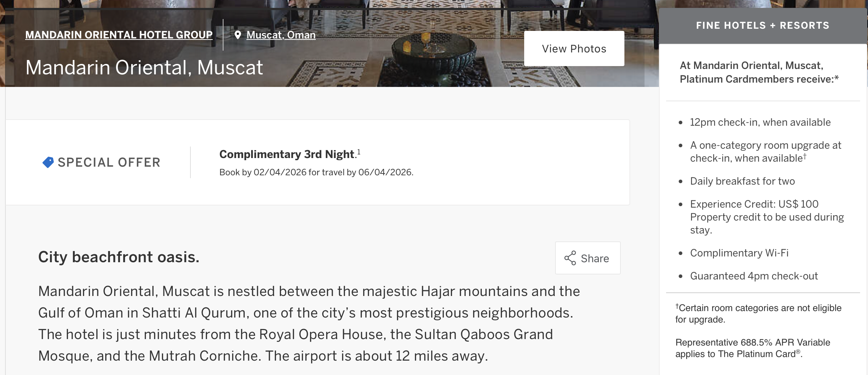The image size is (868, 375).
Task: Click the City beachfront oasis heading
Action: tap(119, 256)
